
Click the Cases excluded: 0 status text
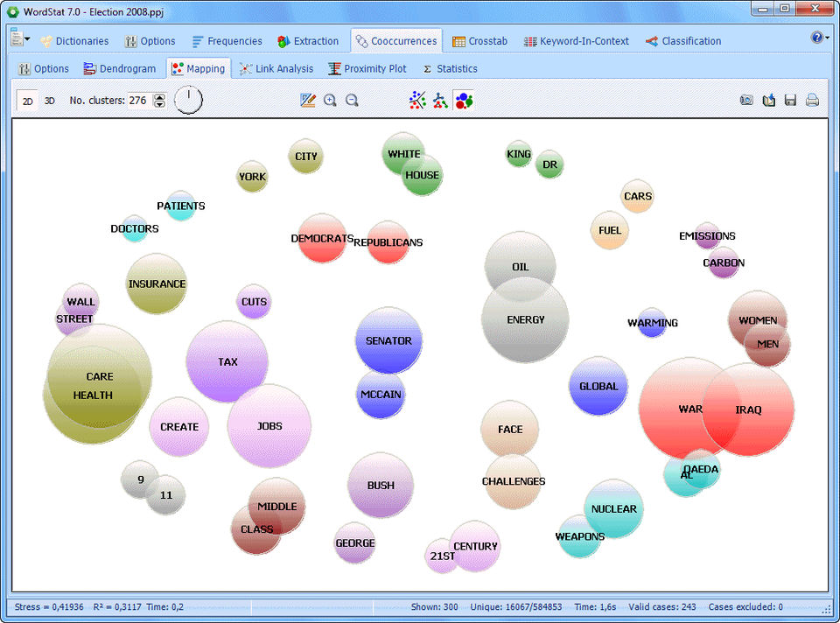tap(745, 607)
